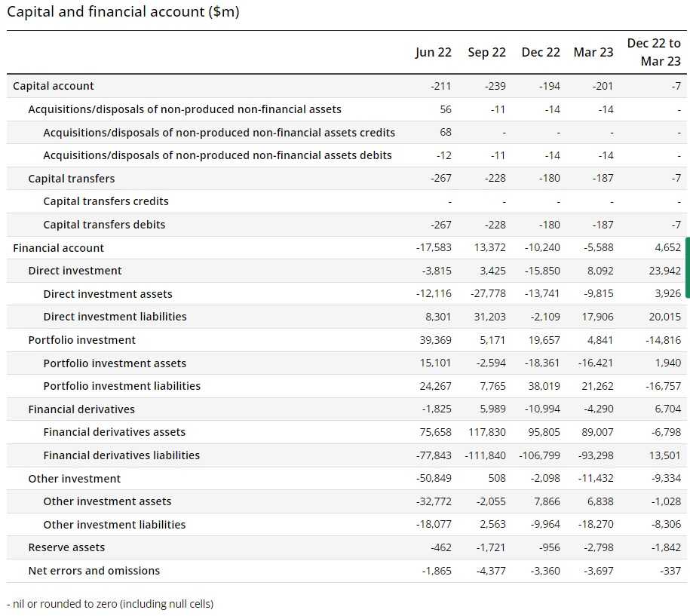This screenshot has height=616, width=690.
Task: Select the Mar 23 column header
Action: 593,52
